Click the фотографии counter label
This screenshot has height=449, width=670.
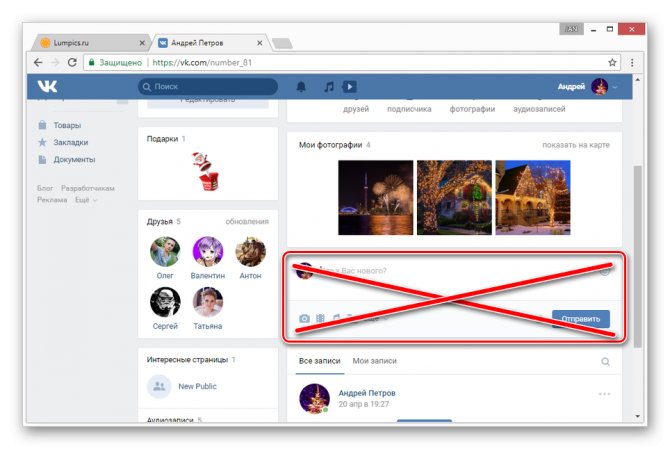(x=472, y=109)
